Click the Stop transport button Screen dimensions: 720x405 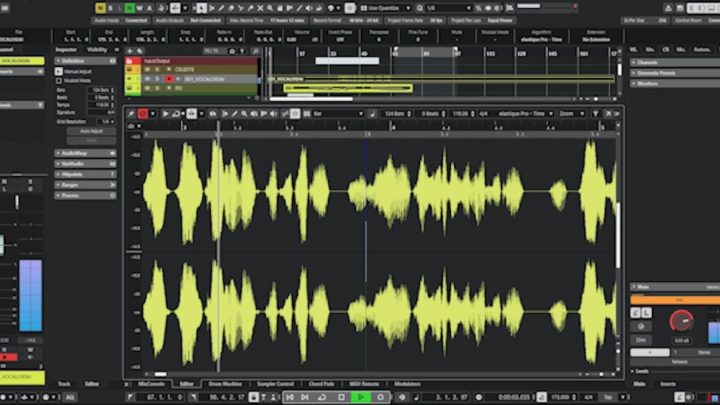click(x=341, y=397)
